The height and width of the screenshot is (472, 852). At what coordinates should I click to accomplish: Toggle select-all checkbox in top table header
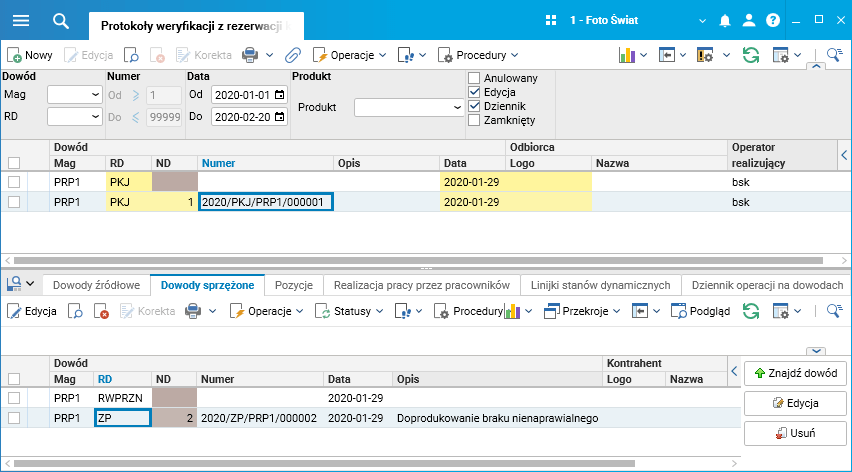[x=14, y=163]
